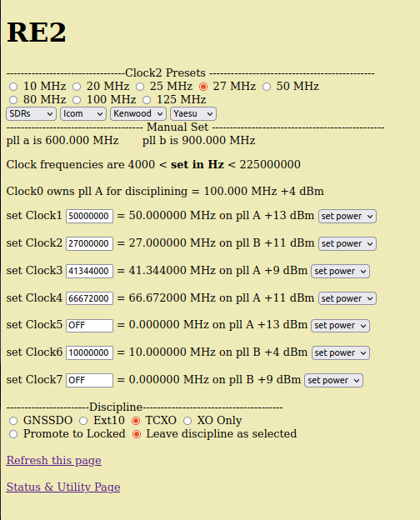
Task: Open the SDRs preset dropdown
Action: pyautogui.click(x=31, y=113)
